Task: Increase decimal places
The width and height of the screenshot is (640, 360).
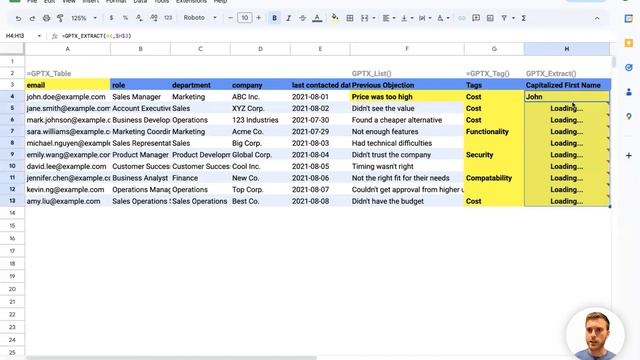Action: [154, 18]
